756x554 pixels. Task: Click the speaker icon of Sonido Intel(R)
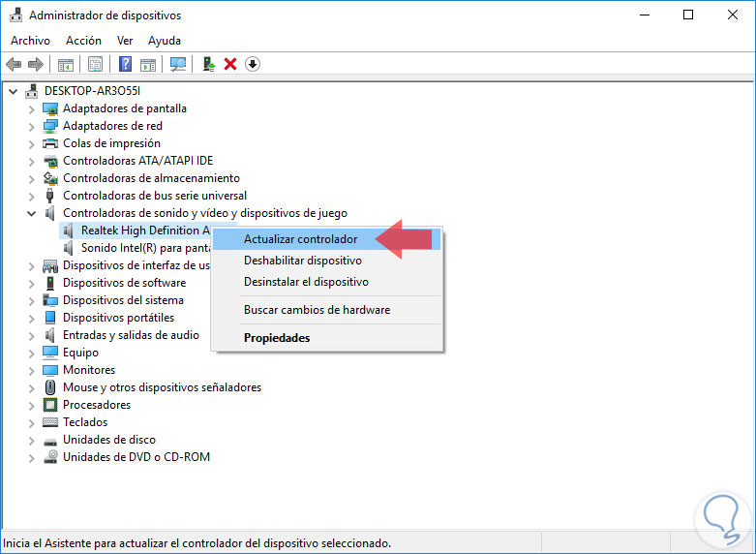click(x=68, y=248)
